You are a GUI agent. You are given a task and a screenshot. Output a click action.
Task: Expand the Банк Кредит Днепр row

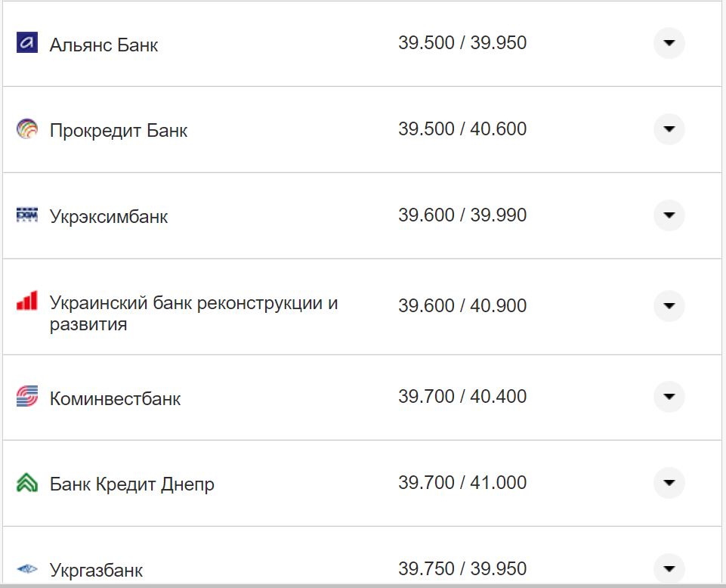pos(668,483)
